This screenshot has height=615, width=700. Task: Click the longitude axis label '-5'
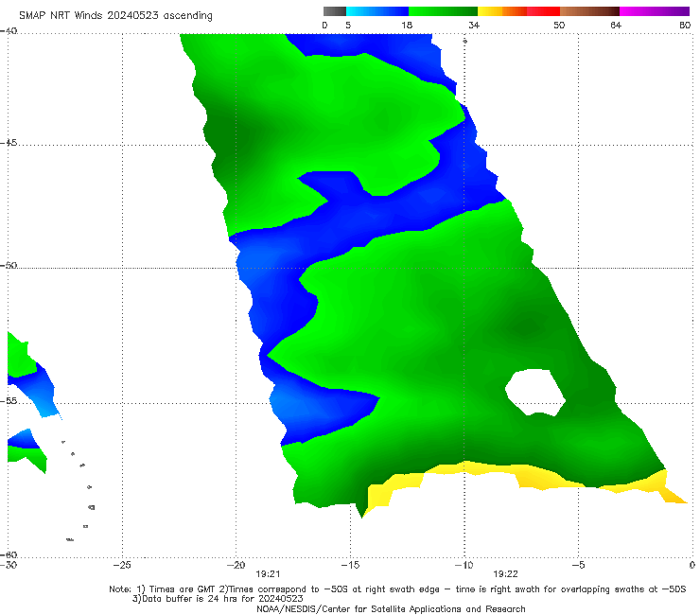[x=578, y=565]
